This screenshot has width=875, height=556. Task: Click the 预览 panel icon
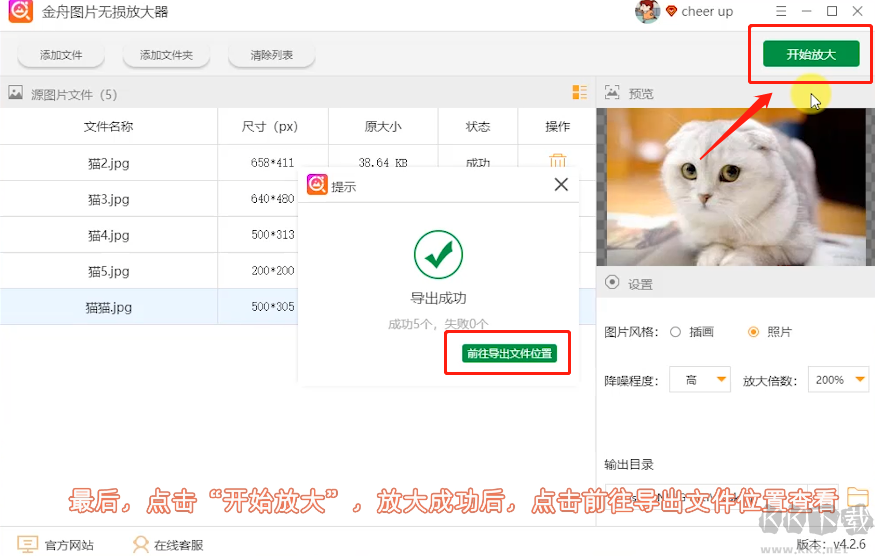pos(612,92)
